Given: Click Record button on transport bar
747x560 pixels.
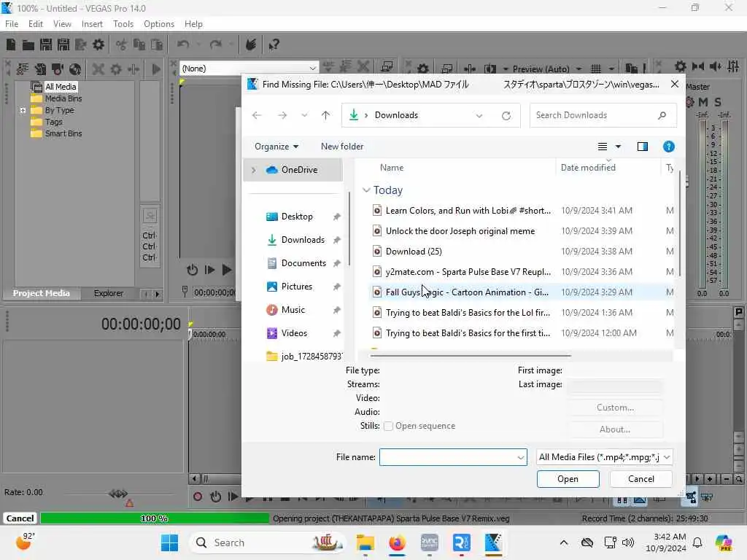Looking at the screenshot, I should pos(198,497).
